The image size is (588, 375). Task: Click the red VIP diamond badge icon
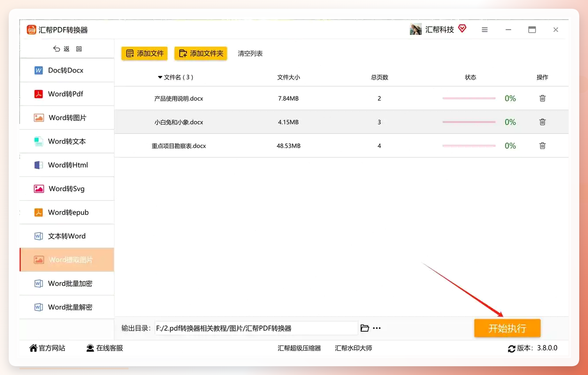[462, 29]
